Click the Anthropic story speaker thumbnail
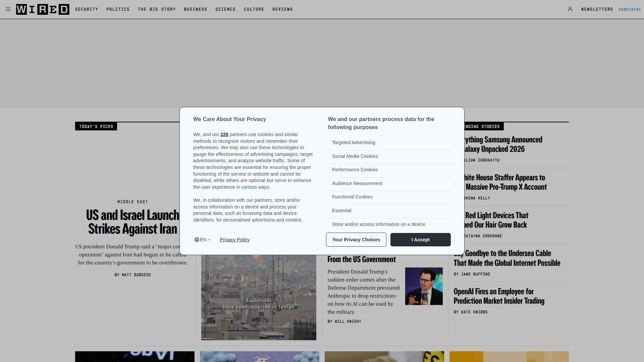644x362 pixels. point(424,286)
